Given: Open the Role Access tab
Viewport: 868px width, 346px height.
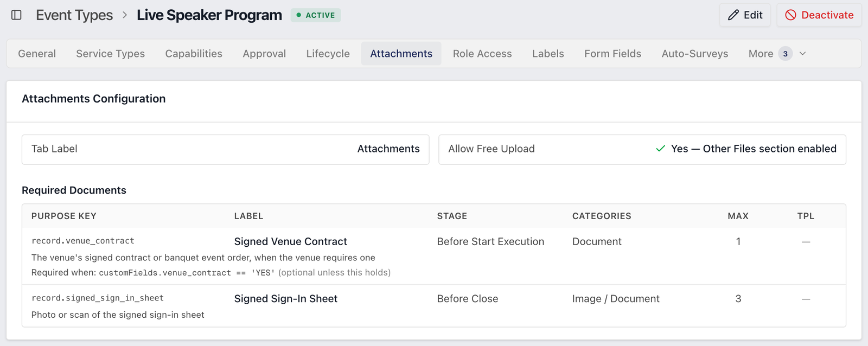Looking at the screenshot, I should (x=482, y=54).
